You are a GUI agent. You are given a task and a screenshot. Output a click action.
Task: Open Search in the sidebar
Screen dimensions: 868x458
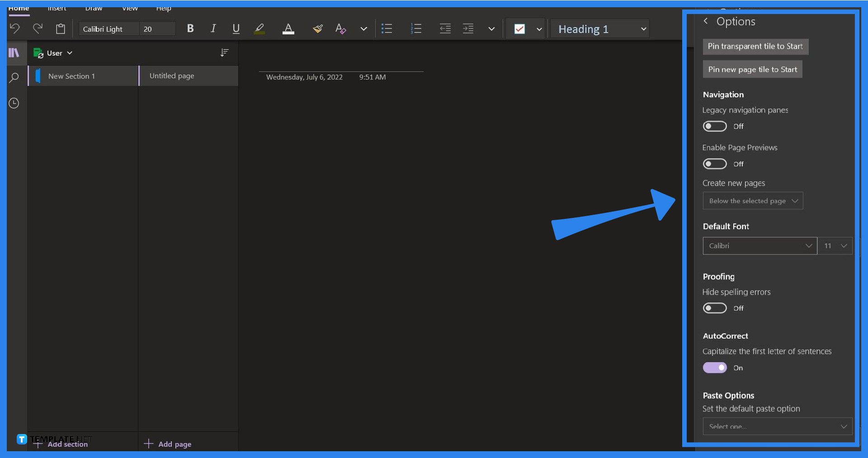(x=14, y=77)
